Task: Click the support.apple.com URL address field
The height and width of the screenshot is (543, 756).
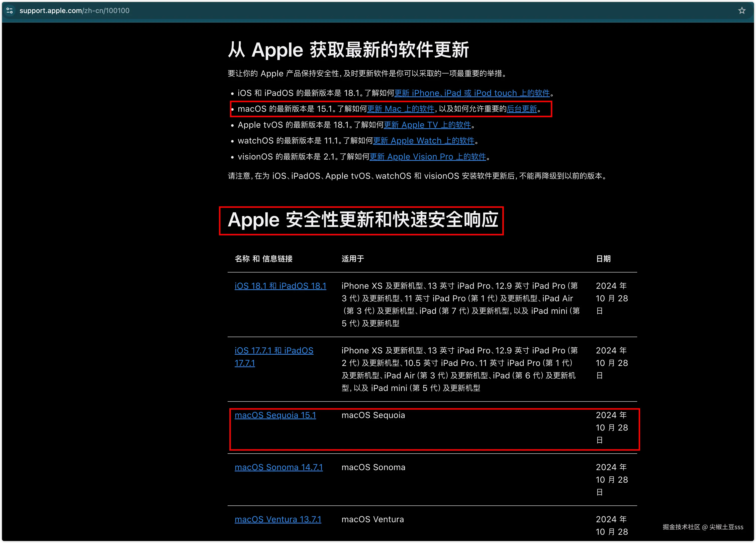Action: pyautogui.click(x=74, y=11)
